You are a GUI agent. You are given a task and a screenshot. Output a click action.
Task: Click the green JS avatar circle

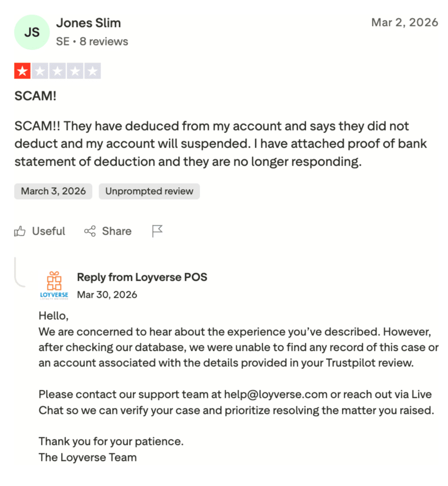[32, 32]
